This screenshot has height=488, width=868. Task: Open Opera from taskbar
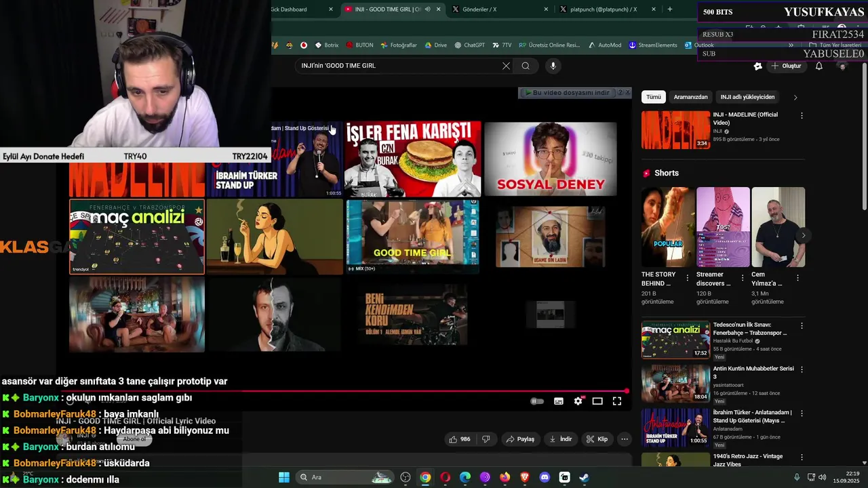[445, 477]
